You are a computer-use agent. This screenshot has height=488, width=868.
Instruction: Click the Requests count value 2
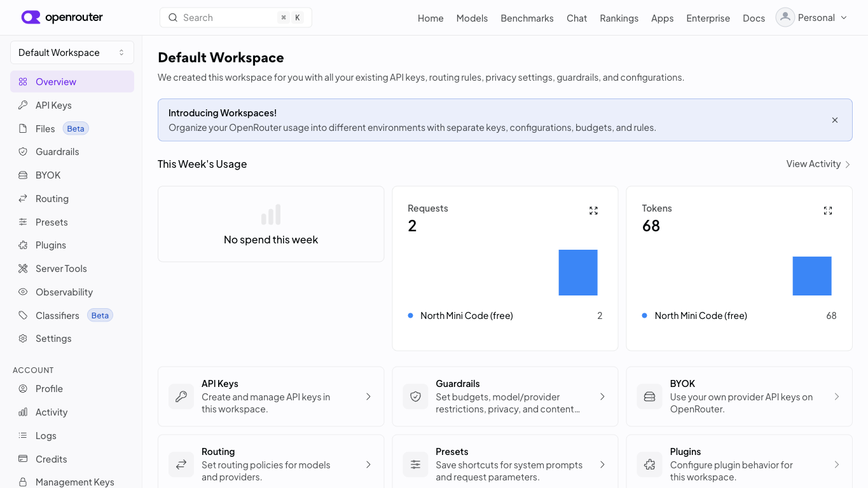click(412, 226)
